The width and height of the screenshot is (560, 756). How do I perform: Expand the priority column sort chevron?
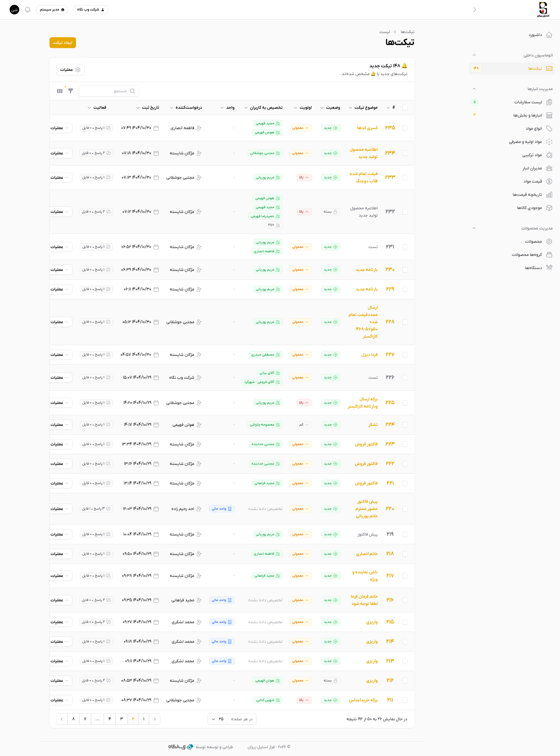(295, 108)
